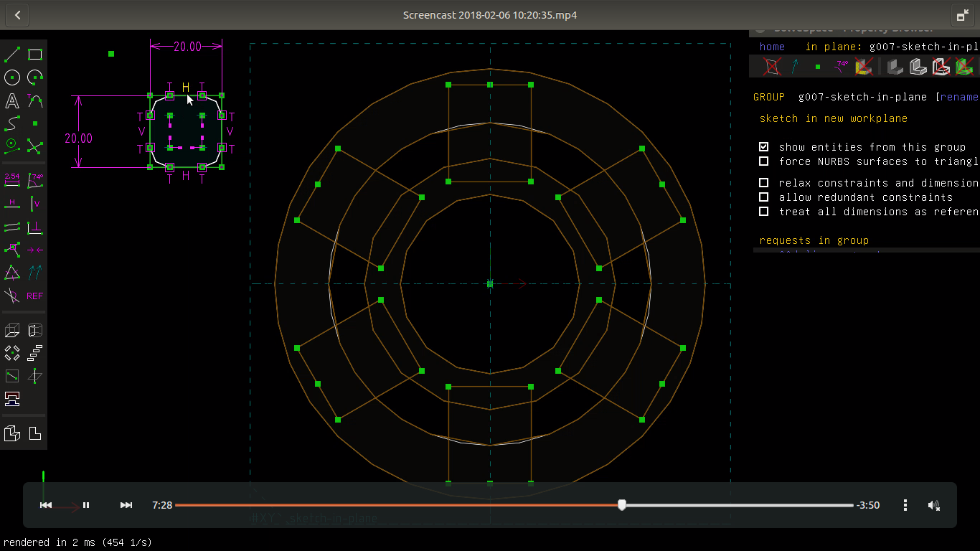
Task: Enable allow redundant constraints checkbox
Action: [764, 197]
